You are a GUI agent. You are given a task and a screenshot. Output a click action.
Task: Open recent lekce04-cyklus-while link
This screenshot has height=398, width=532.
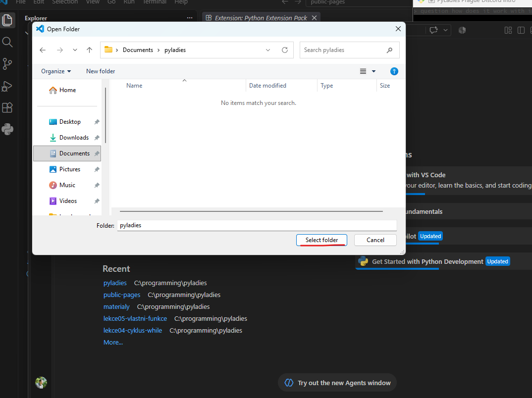[133, 330]
